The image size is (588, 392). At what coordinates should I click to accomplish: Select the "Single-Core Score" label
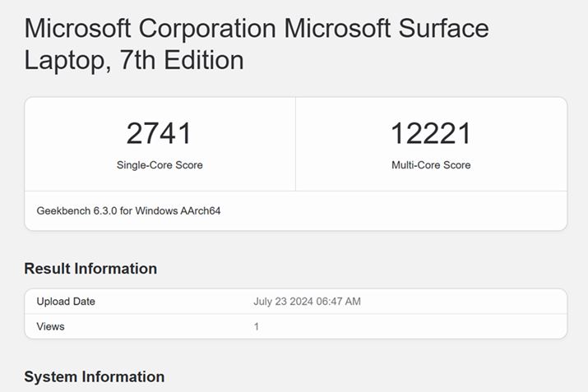point(160,165)
